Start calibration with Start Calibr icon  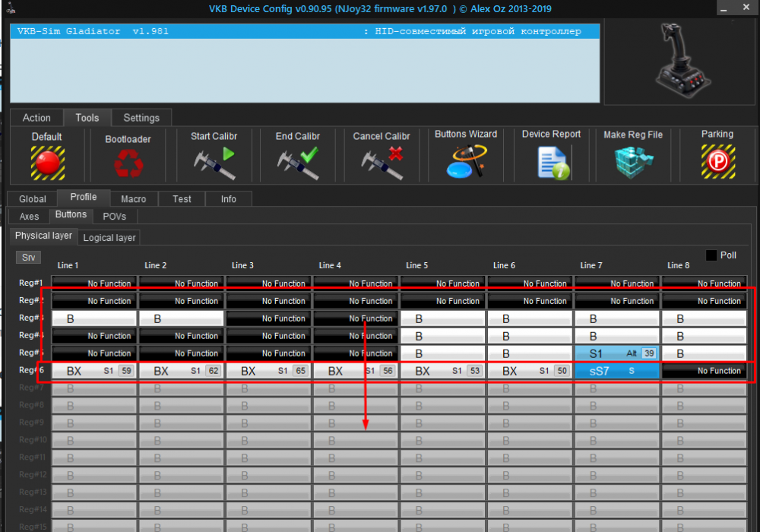(214, 163)
